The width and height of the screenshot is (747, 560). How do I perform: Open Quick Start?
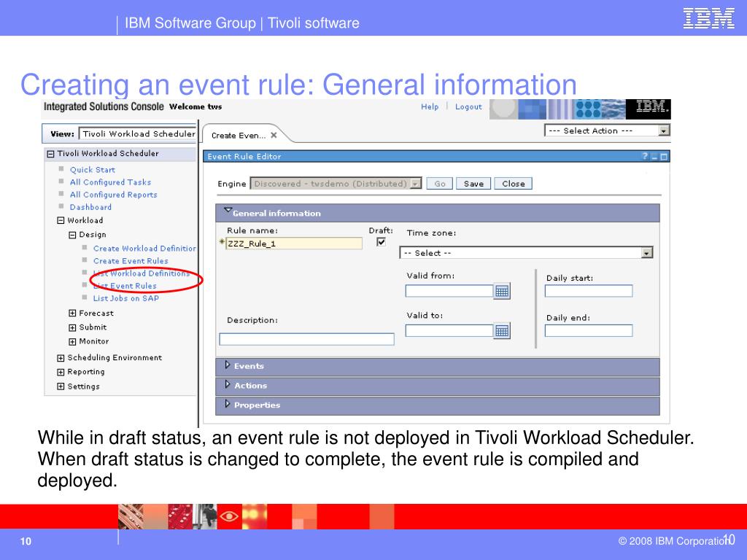(93, 170)
